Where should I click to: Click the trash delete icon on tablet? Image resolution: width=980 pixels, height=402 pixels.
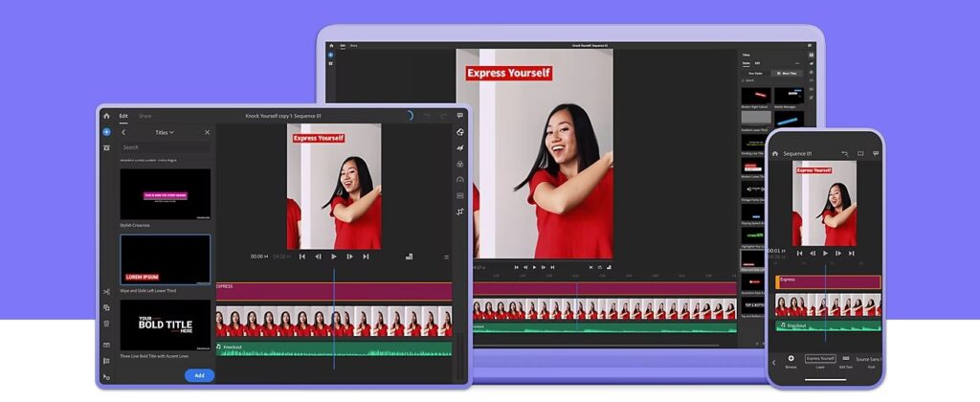tap(106, 324)
